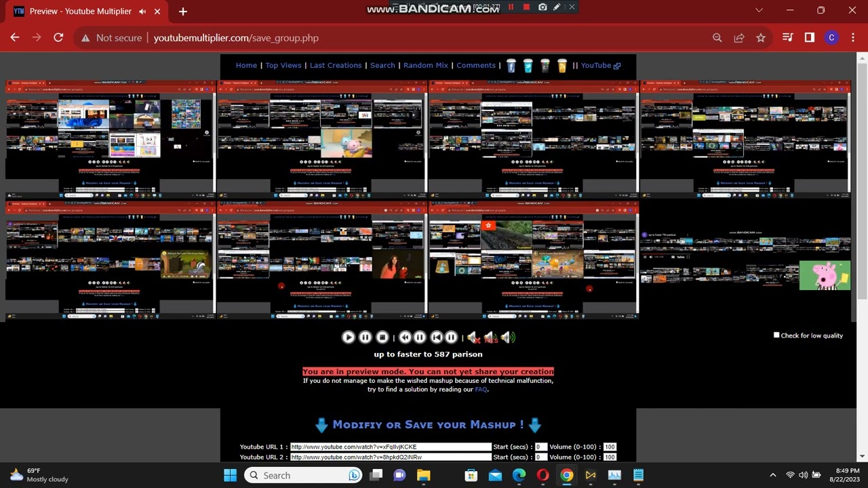Image resolution: width=868 pixels, height=488 pixels.
Task: Open the FAQ link
Action: click(481, 389)
